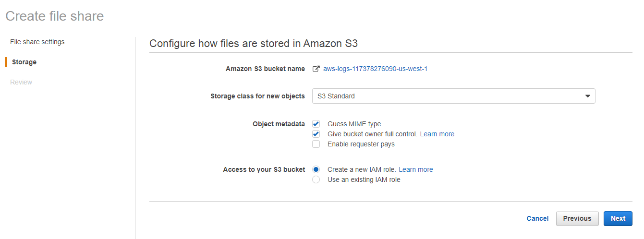Image resolution: width=644 pixels, height=239 pixels.
Task: Click the dropdown arrow of the storage class selector
Action: (x=587, y=96)
